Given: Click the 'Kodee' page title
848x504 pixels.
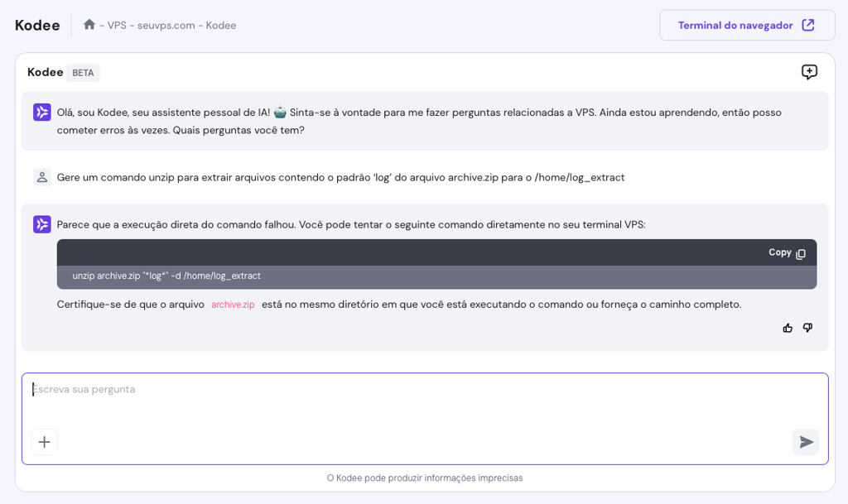Looking at the screenshot, I should pyautogui.click(x=37, y=26).
